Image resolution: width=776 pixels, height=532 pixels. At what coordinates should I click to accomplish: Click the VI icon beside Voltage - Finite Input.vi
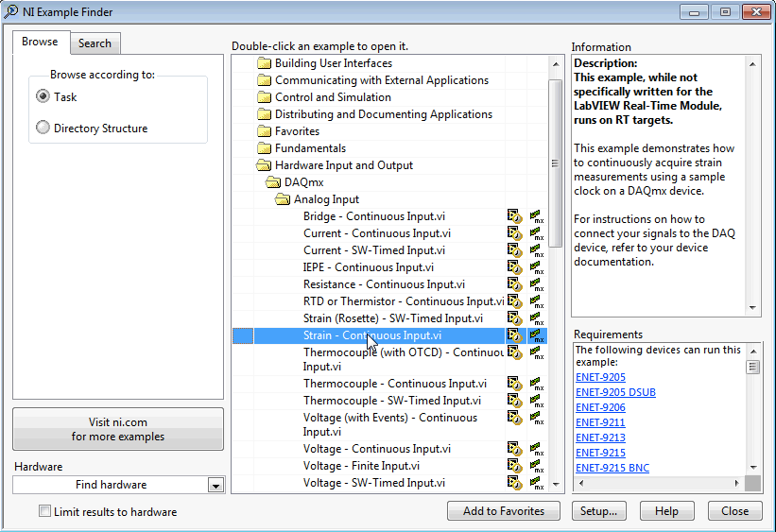point(514,466)
